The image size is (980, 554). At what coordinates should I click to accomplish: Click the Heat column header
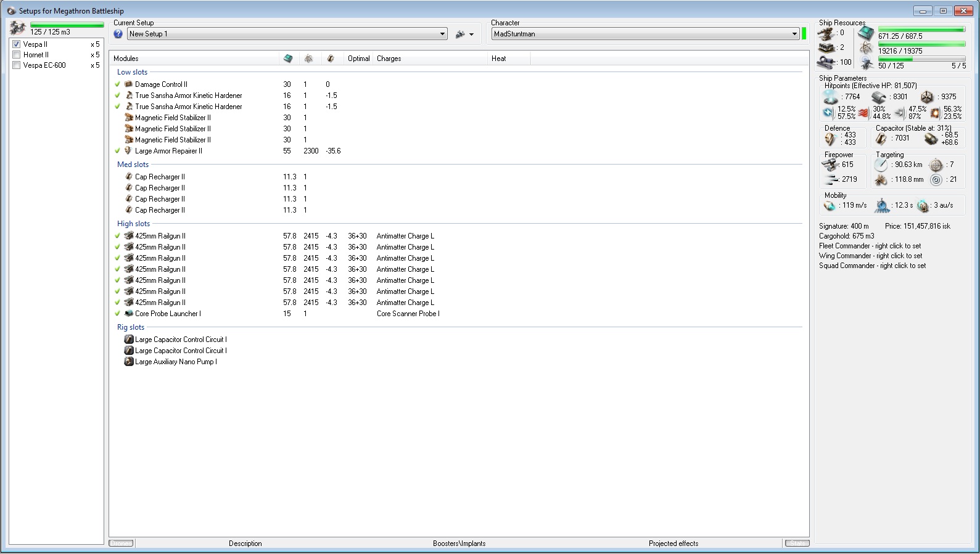pos(509,59)
